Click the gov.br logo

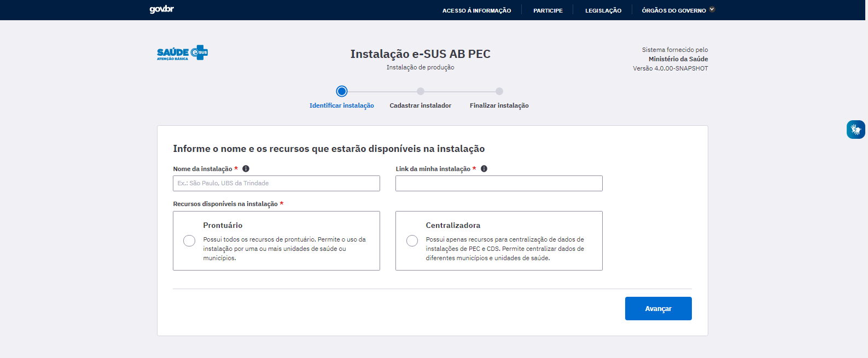coord(161,9)
